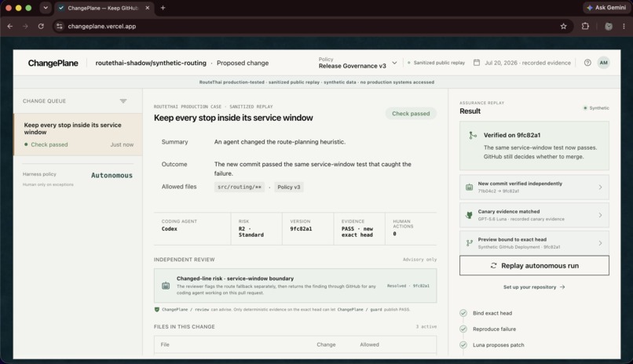Expand New commit verified independently row
The height and width of the screenshot is (364, 633).
coord(534,187)
